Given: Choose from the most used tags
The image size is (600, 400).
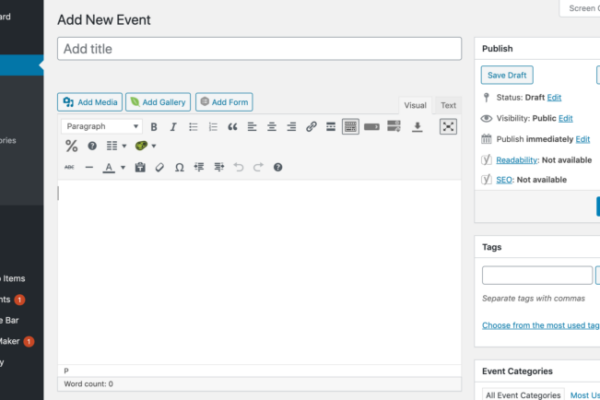Looking at the screenshot, I should tap(541, 325).
